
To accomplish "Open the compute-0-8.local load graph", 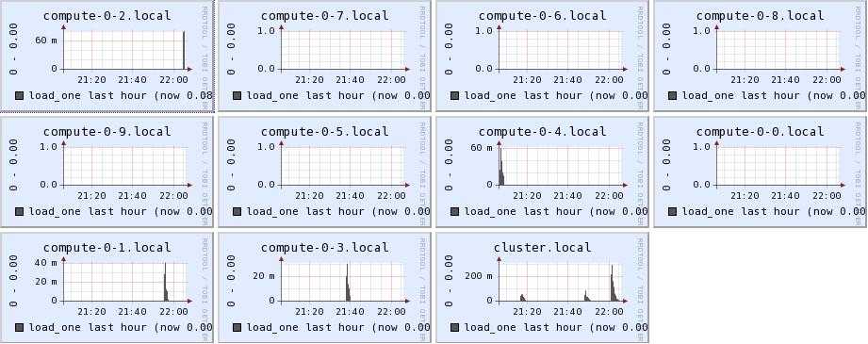I will pyautogui.click(x=760, y=56).
